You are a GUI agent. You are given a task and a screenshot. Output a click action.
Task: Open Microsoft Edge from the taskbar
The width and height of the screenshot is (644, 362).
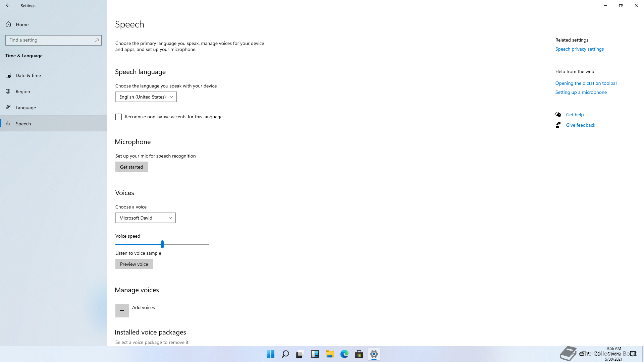[x=344, y=354]
